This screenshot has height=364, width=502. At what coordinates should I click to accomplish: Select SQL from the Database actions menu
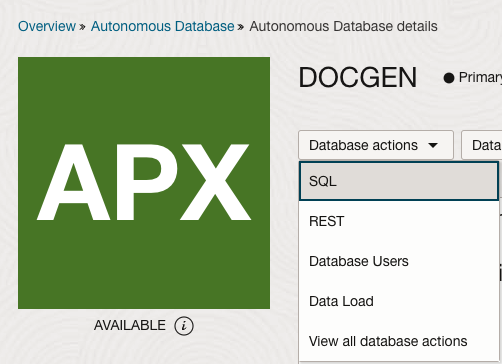point(399,181)
